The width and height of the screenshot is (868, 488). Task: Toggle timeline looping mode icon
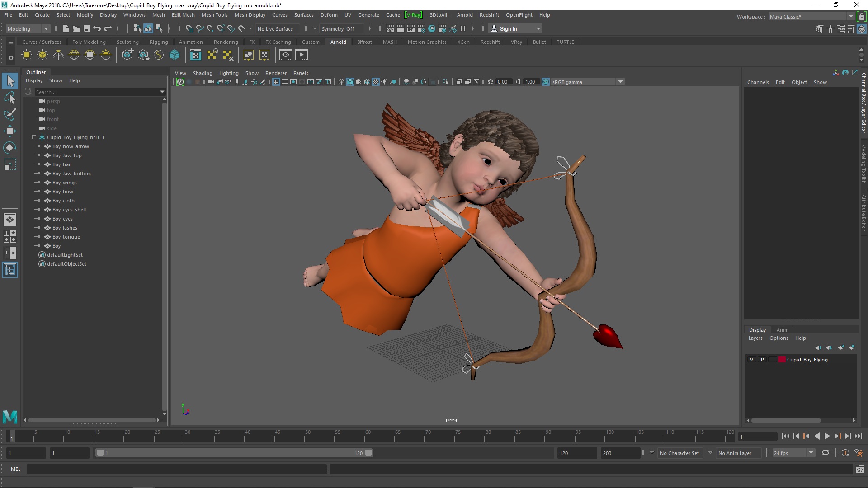click(x=826, y=453)
